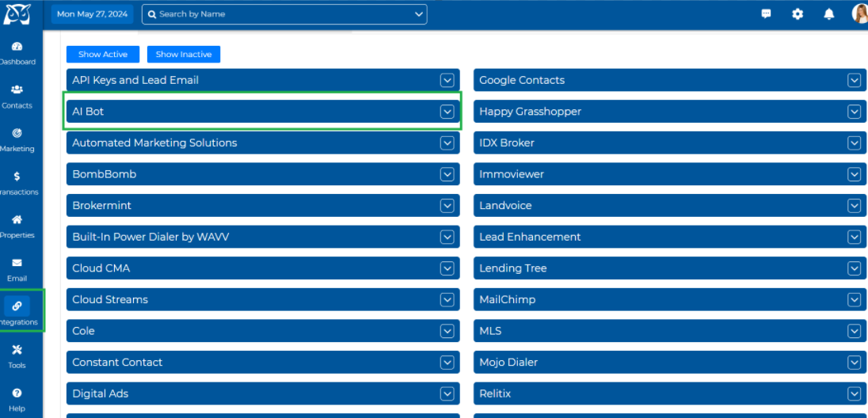
Task: Click the user profile avatar
Action: 860,13
